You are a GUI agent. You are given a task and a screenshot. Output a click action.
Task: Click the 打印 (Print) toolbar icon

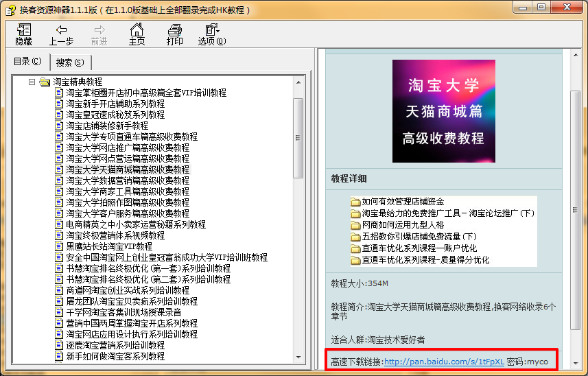pyautogui.click(x=174, y=34)
